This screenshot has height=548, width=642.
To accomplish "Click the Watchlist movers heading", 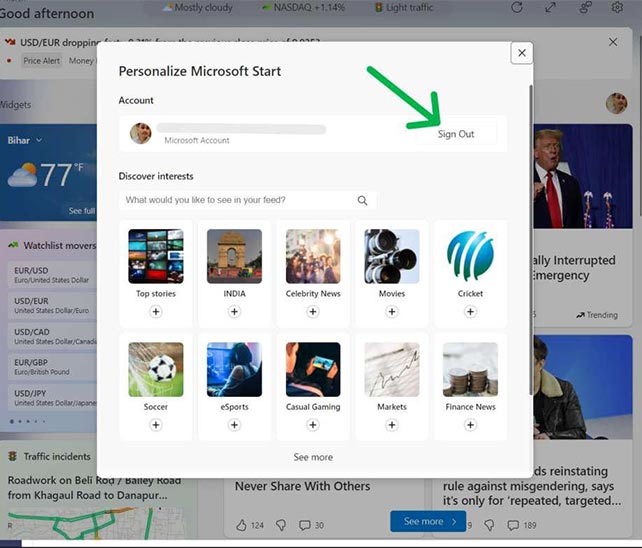I will pyautogui.click(x=59, y=245).
